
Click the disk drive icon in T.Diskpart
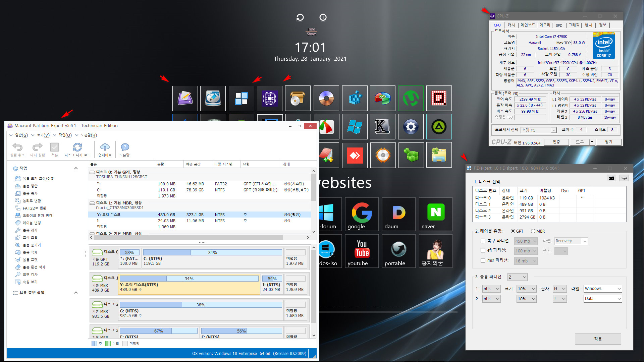[x=624, y=178]
